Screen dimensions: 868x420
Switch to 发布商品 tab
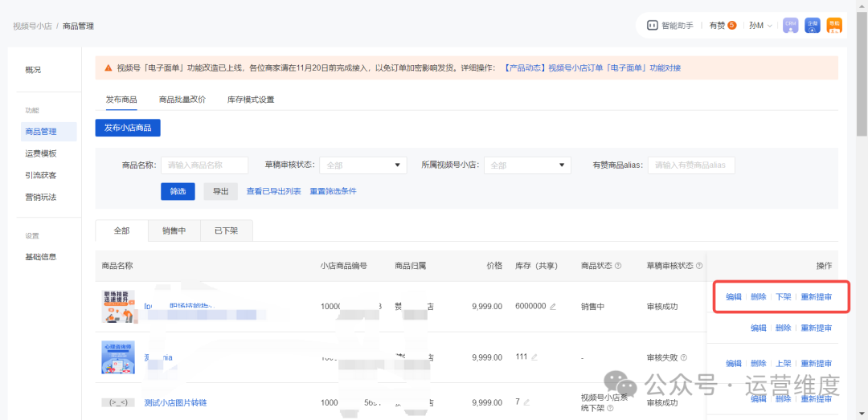click(121, 100)
